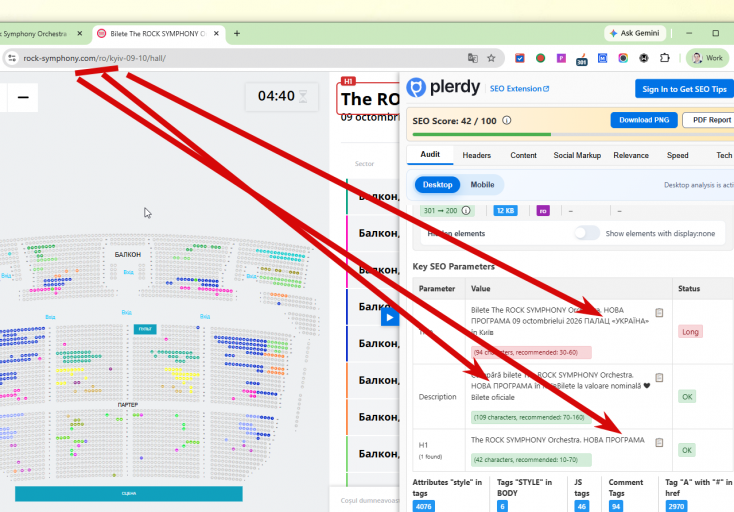Open the black round H extension icon
This screenshot has height=512, width=734.
pyautogui.click(x=644, y=58)
